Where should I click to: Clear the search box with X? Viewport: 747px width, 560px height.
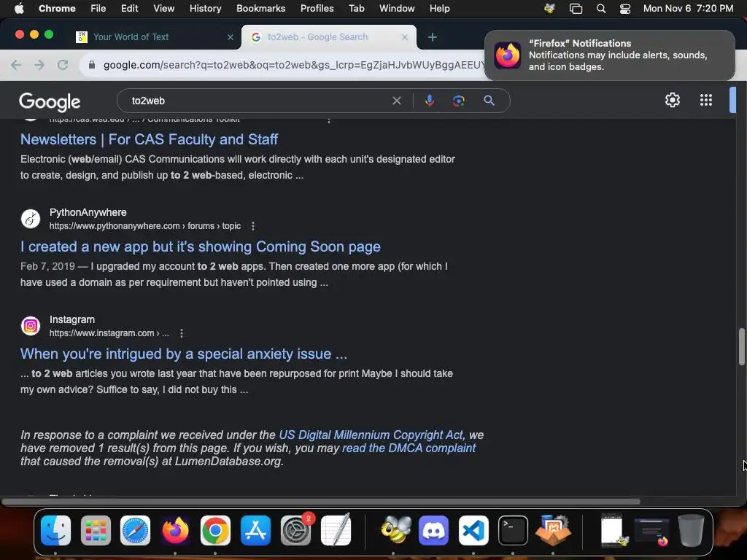[x=396, y=101]
